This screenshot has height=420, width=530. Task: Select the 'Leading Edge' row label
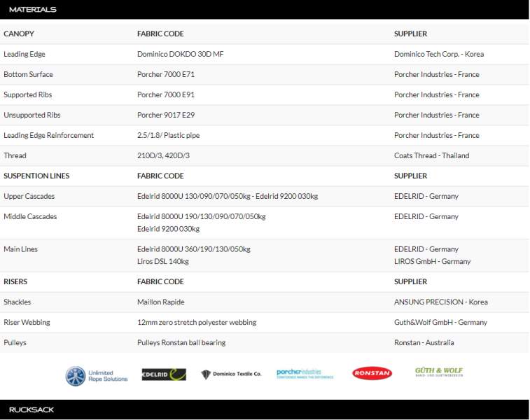[25, 54]
